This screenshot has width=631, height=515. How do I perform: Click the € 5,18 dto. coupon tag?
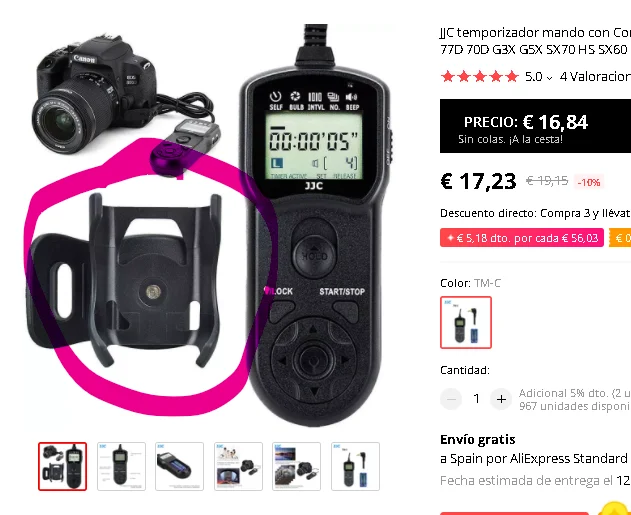point(522,238)
